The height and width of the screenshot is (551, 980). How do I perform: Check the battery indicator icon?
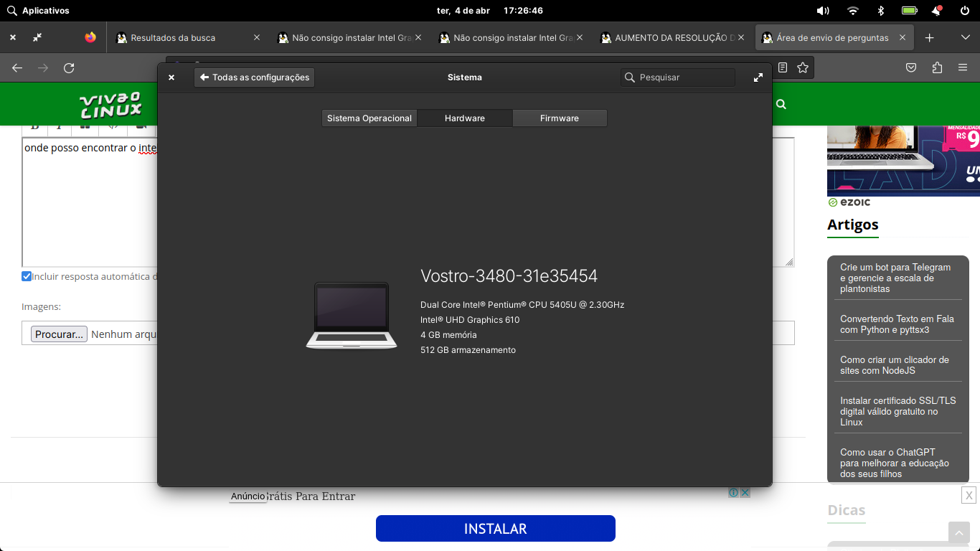coord(910,11)
